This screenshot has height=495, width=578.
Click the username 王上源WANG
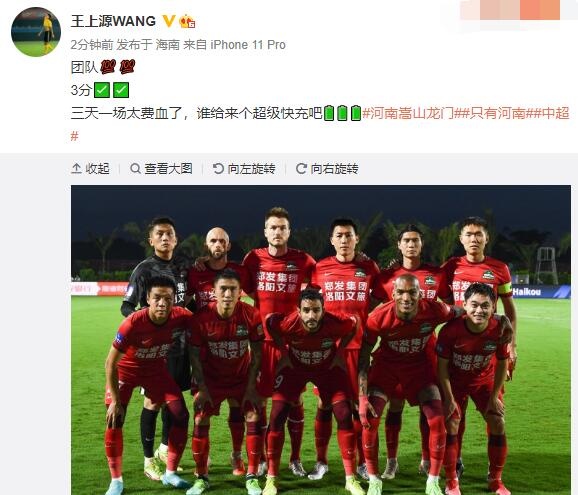pos(113,21)
